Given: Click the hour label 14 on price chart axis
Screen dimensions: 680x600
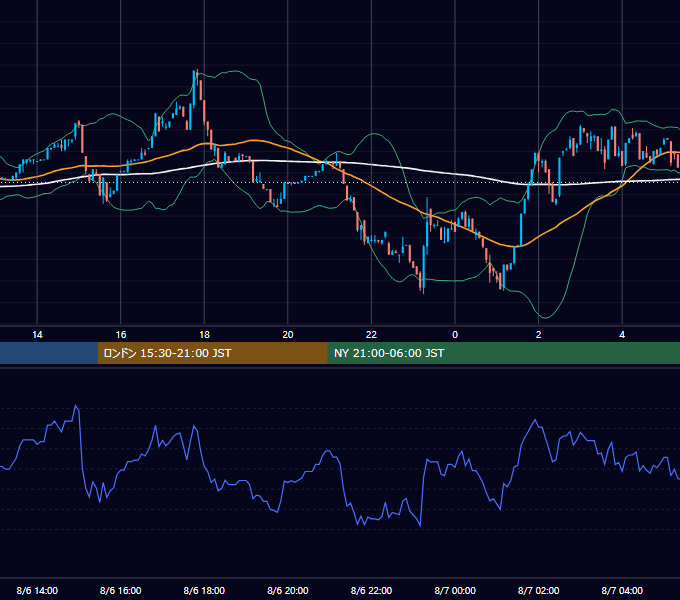Looking at the screenshot, I should point(37,334).
